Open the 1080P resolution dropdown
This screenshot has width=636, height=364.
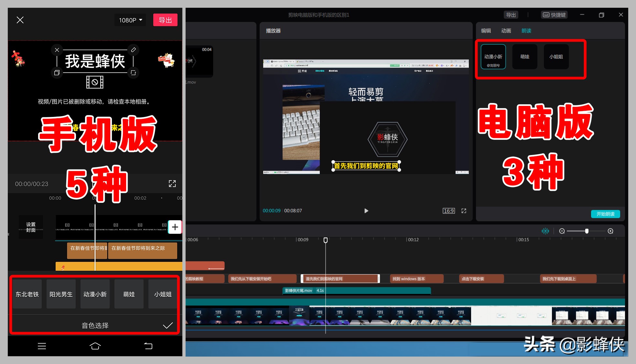[130, 20]
